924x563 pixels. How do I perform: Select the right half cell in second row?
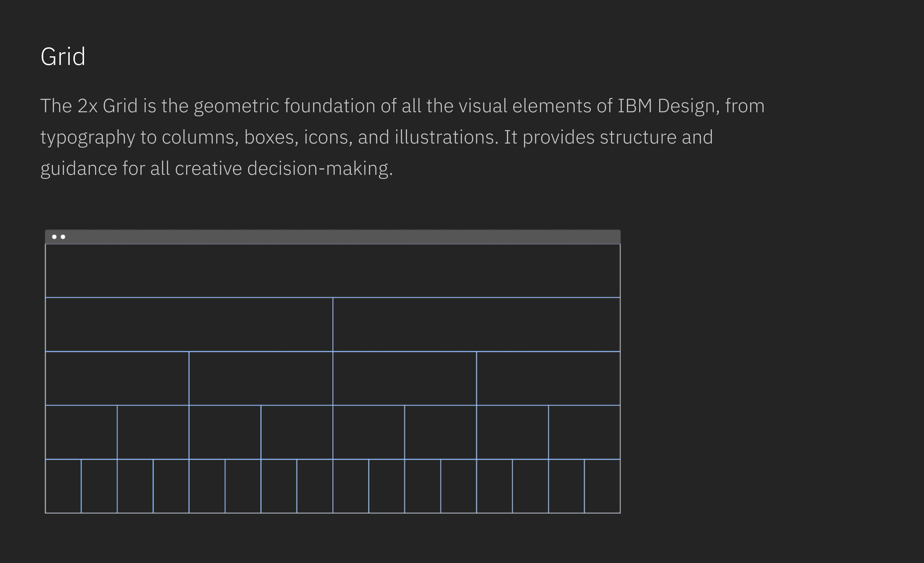(x=476, y=325)
